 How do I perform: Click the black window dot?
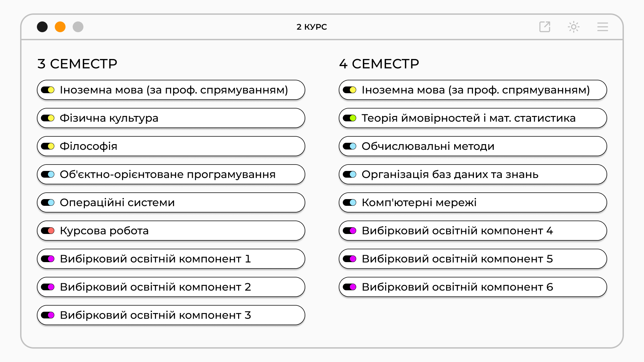(42, 27)
